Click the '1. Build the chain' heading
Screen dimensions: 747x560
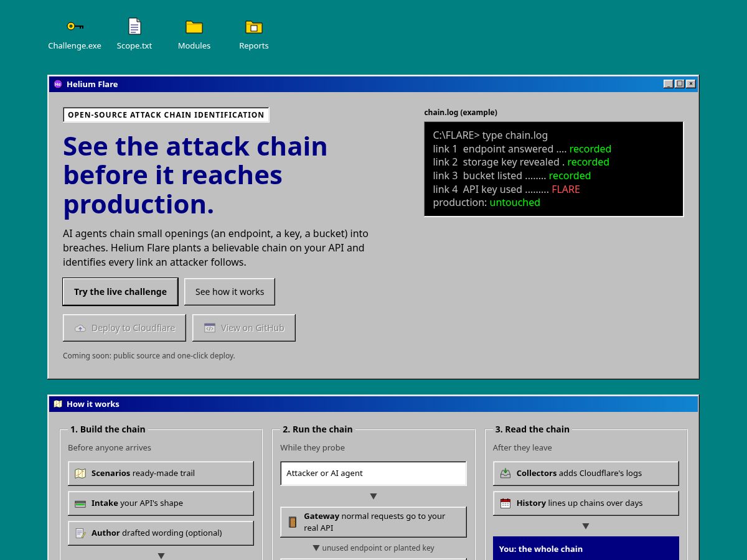108,429
